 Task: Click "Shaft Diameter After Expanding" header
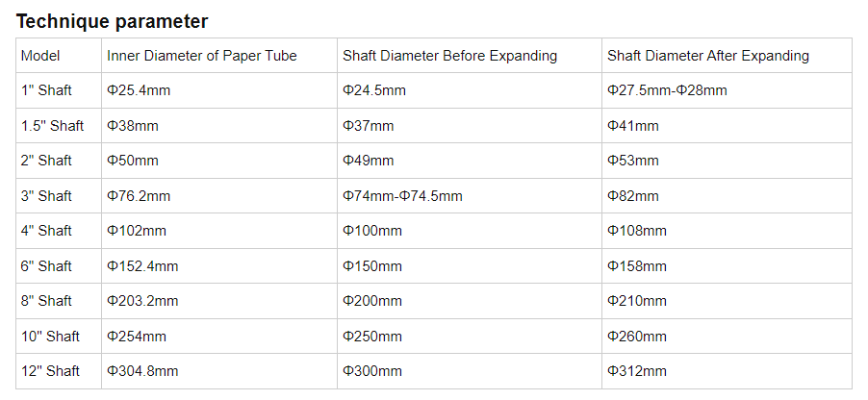tap(708, 56)
